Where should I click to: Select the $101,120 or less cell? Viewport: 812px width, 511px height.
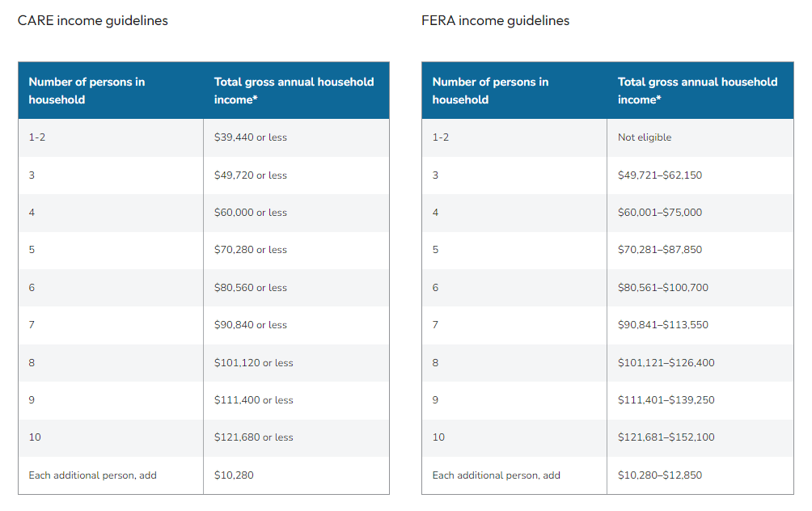[x=253, y=363]
